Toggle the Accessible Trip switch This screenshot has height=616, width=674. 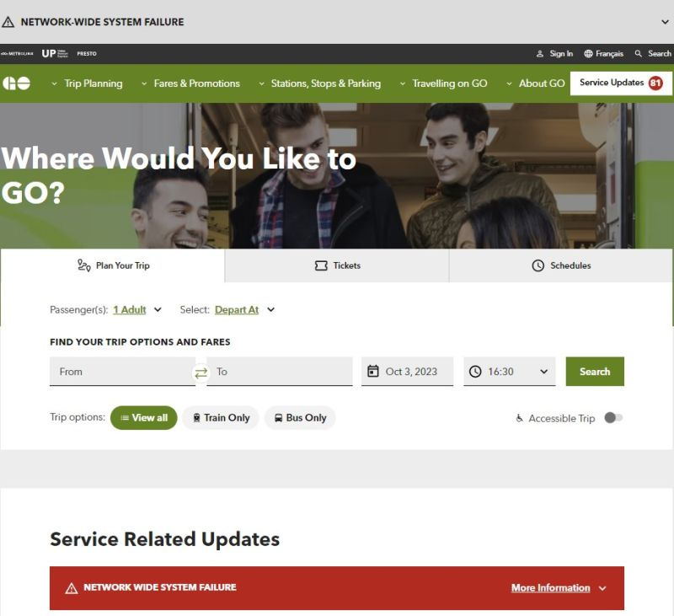[613, 417]
